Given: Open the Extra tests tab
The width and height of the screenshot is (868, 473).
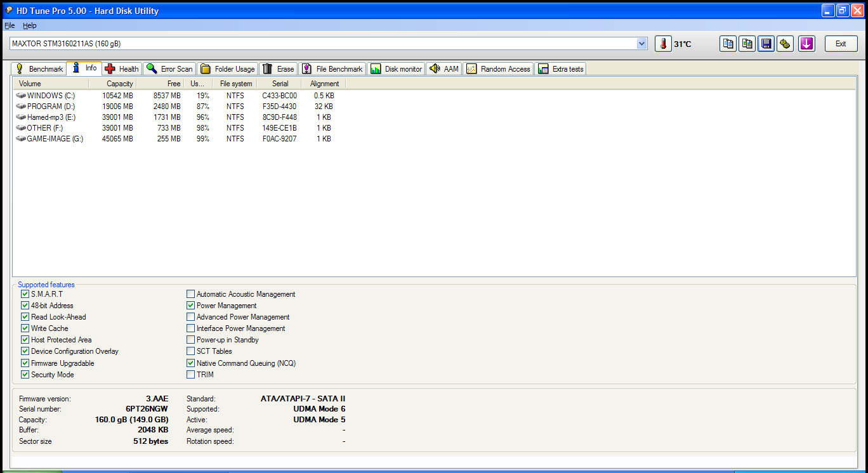Looking at the screenshot, I should (560, 68).
